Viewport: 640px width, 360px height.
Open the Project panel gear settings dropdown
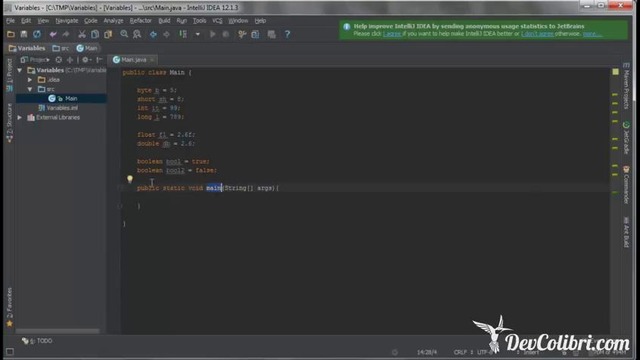(x=86, y=60)
